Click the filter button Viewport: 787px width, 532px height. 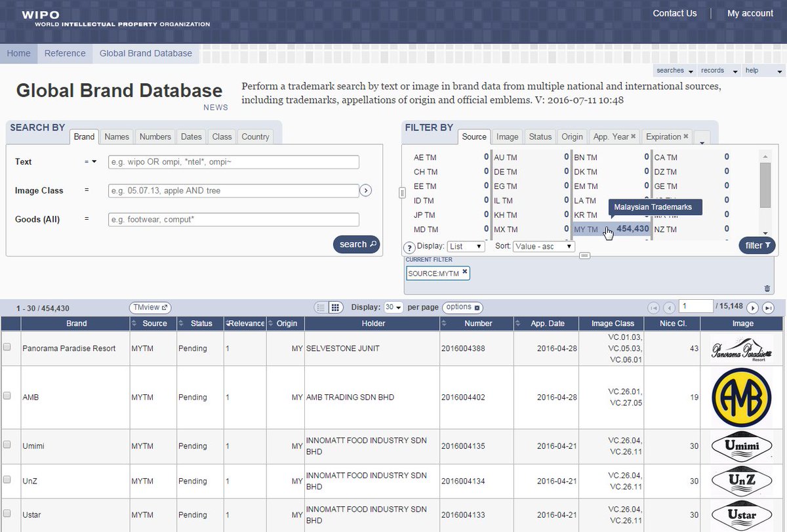[757, 245]
